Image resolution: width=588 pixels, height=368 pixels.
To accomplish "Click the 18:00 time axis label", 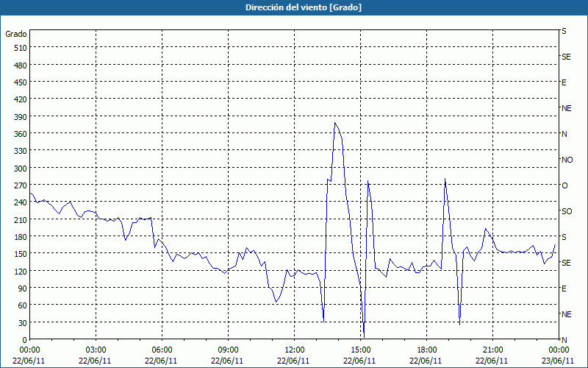I will click(427, 350).
